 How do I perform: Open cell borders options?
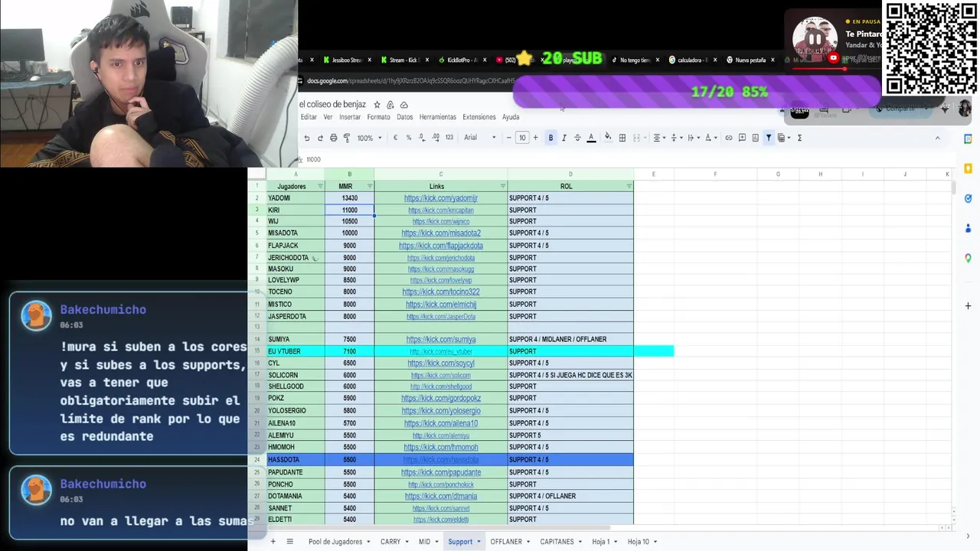coord(622,138)
